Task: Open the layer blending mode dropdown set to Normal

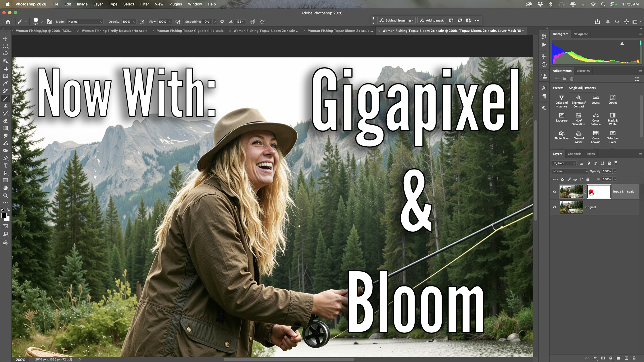Action: [x=570, y=171]
